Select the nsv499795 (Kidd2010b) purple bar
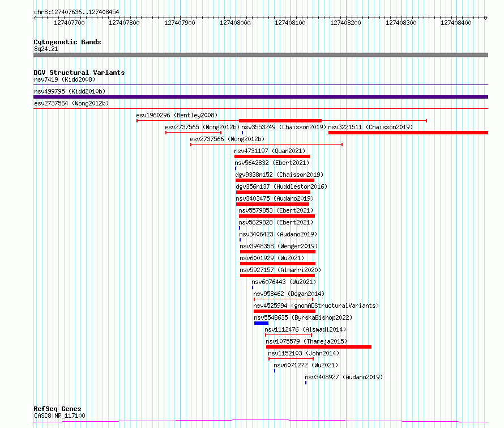This screenshot has height=428, width=504. pos(260,97)
